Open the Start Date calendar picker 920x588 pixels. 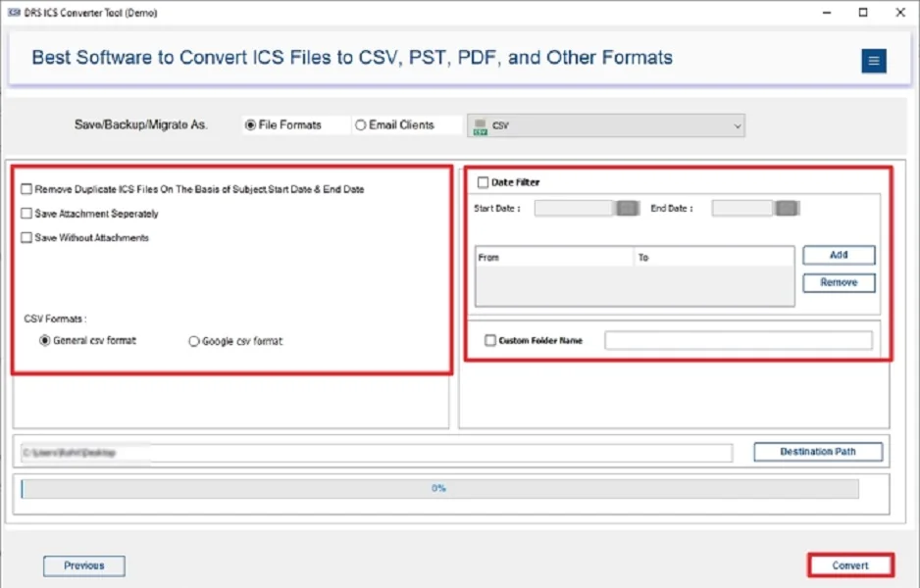[628, 208]
